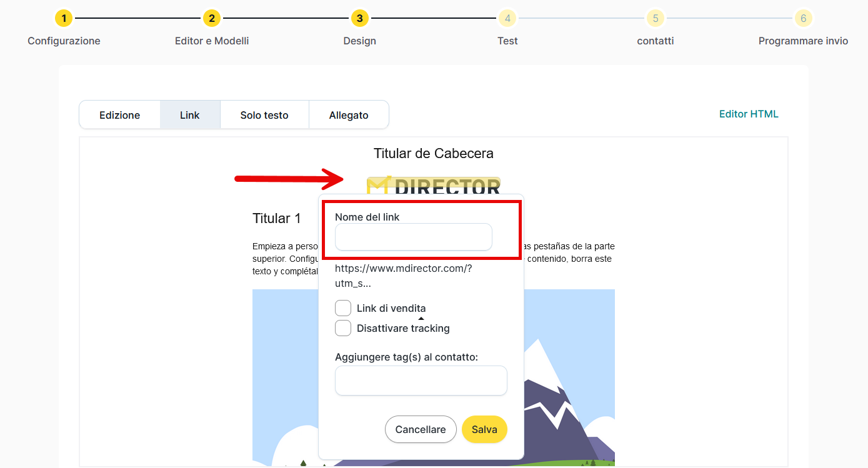
Task: Switch to the Allegato tab
Action: 349,115
